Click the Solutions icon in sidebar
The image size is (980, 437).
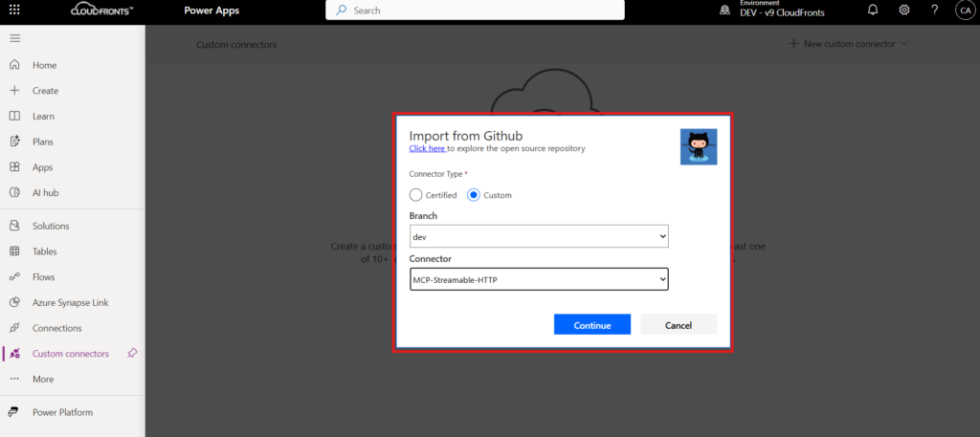point(15,226)
